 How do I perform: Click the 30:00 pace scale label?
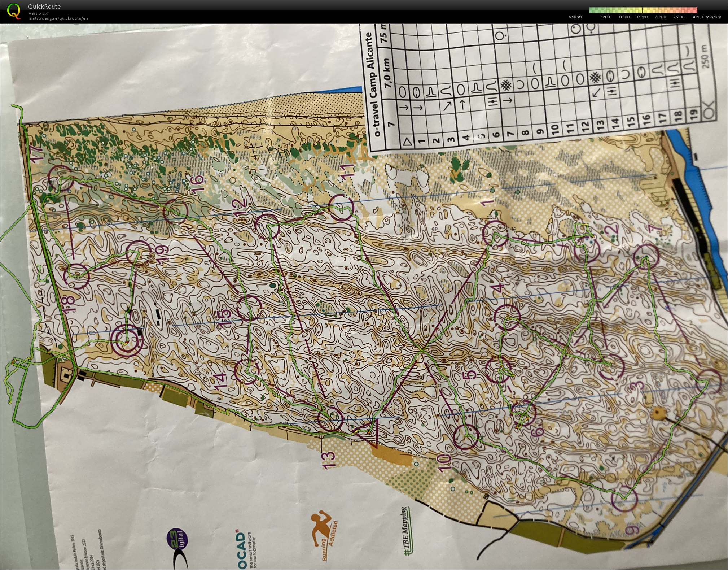pyautogui.click(x=697, y=17)
